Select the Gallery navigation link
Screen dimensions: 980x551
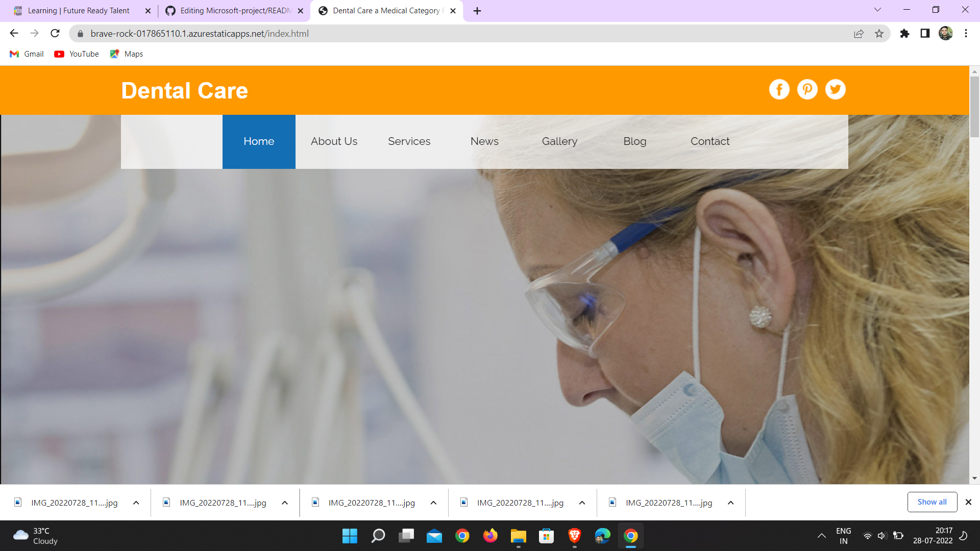[x=559, y=141]
